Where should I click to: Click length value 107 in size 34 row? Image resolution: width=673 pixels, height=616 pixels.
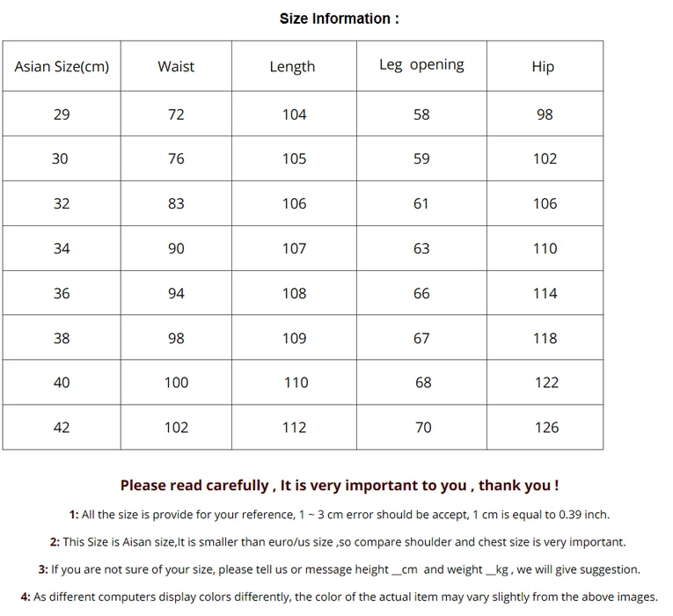[x=294, y=249]
